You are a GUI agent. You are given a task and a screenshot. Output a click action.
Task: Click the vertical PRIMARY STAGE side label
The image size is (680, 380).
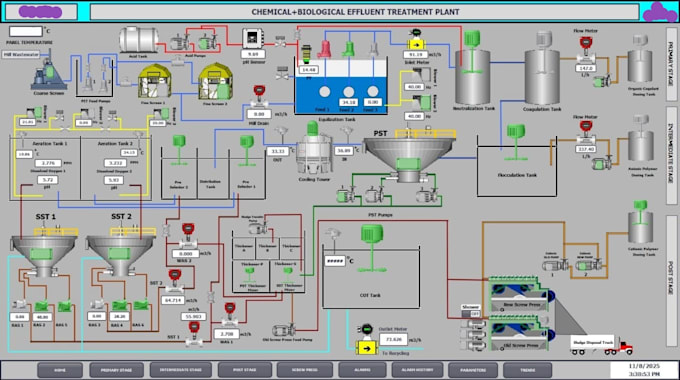(671, 64)
